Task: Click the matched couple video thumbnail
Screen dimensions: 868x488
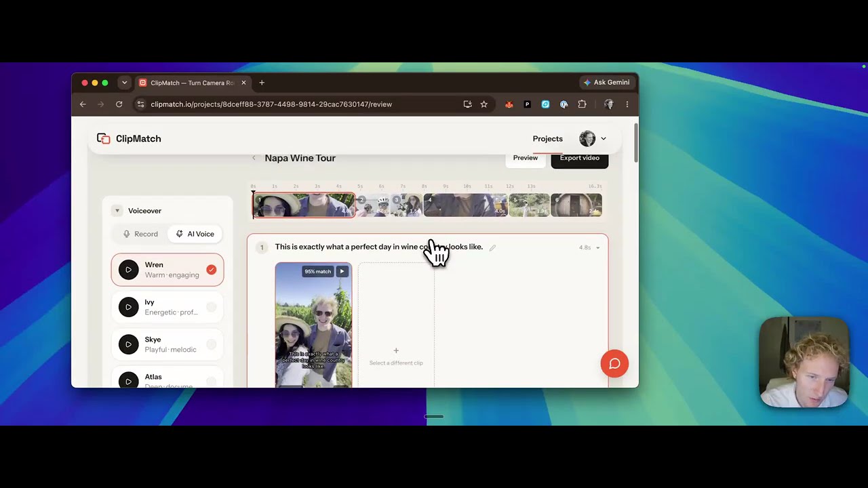Action: (313, 325)
